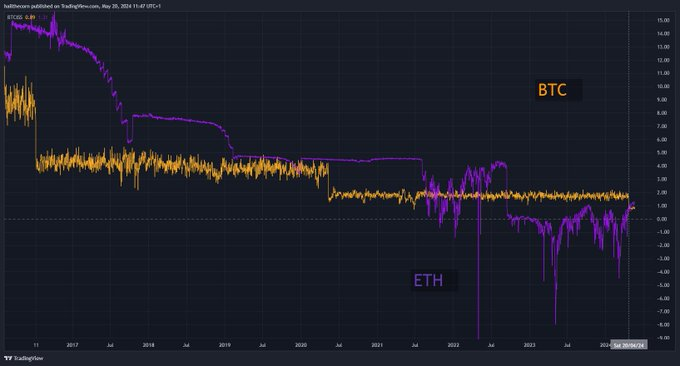Click the orange BTC chart label
The height and width of the screenshot is (366, 680).
pyautogui.click(x=552, y=90)
